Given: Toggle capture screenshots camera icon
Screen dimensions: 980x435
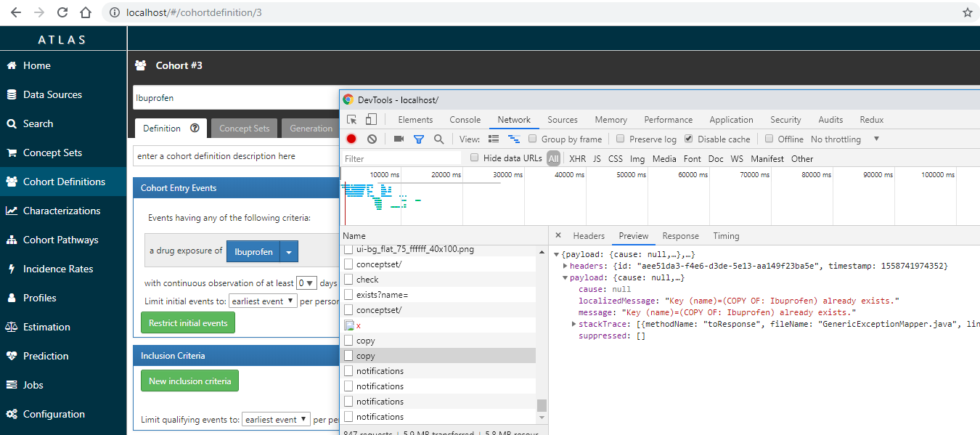Looking at the screenshot, I should click(399, 139).
